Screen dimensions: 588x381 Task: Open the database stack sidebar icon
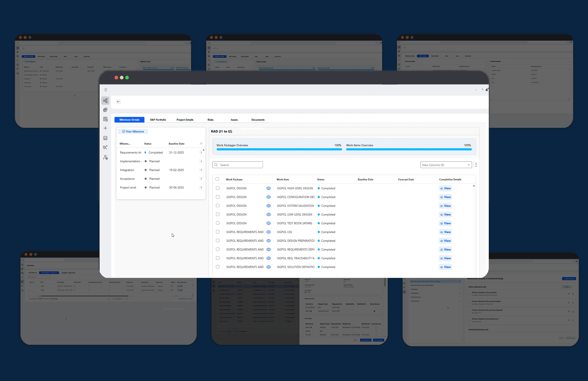click(x=105, y=110)
